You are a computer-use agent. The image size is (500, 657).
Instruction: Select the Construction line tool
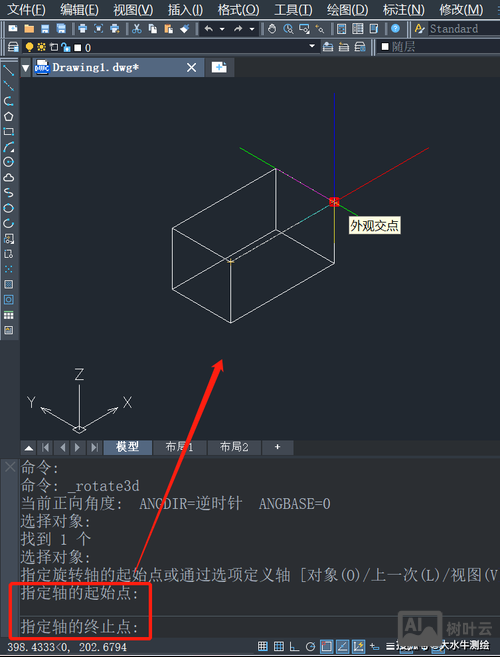[8, 86]
